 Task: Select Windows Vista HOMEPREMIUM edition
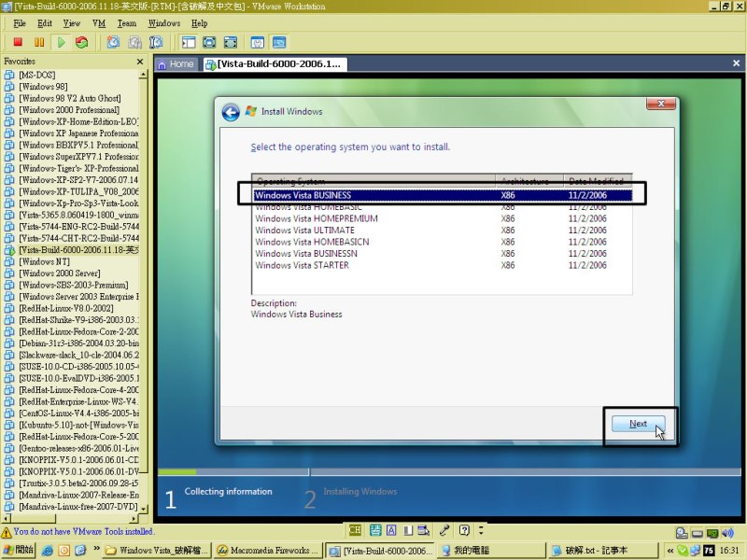click(x=442, y=218)
